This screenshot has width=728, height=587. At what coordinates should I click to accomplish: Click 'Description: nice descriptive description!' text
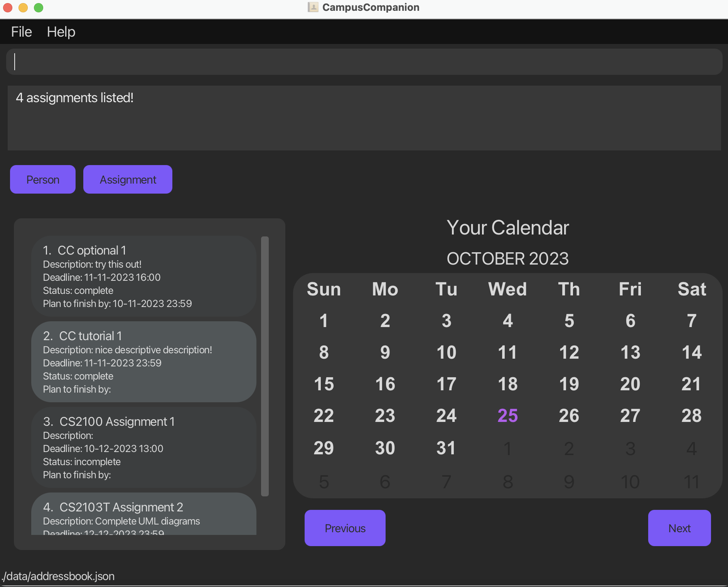128,350
